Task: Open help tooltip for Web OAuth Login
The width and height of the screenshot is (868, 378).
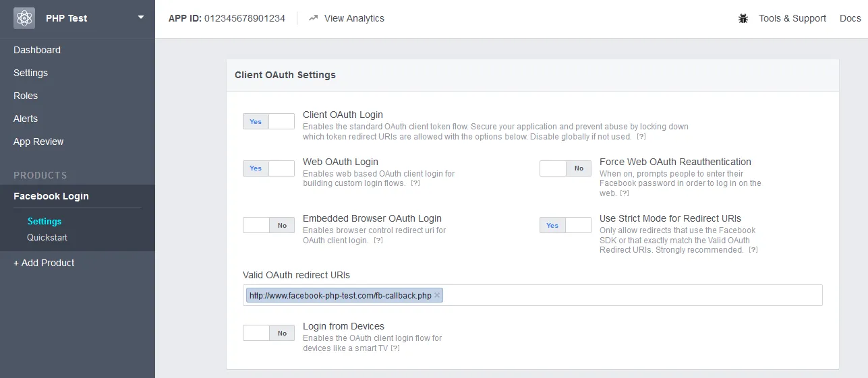Action: [x=415, y=183]
